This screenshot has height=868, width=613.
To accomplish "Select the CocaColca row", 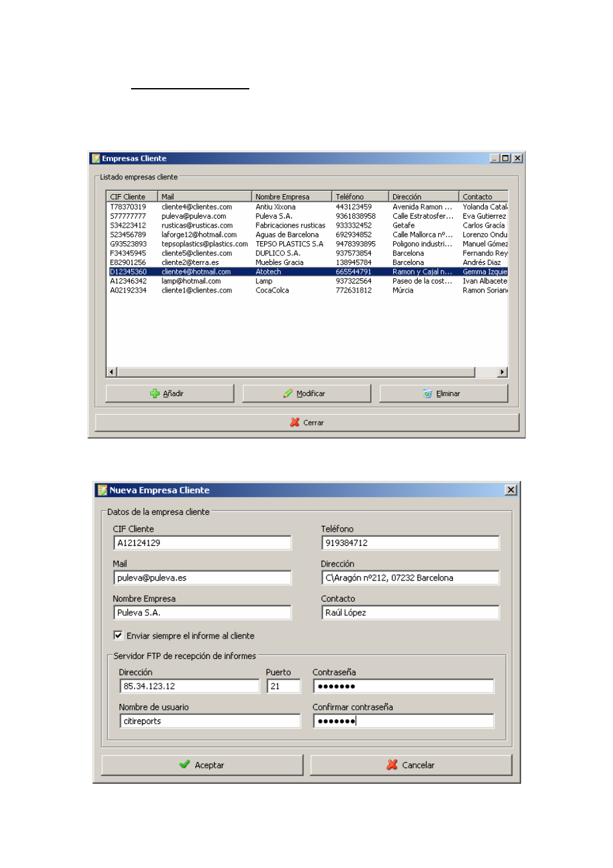I will click(307, 290).
